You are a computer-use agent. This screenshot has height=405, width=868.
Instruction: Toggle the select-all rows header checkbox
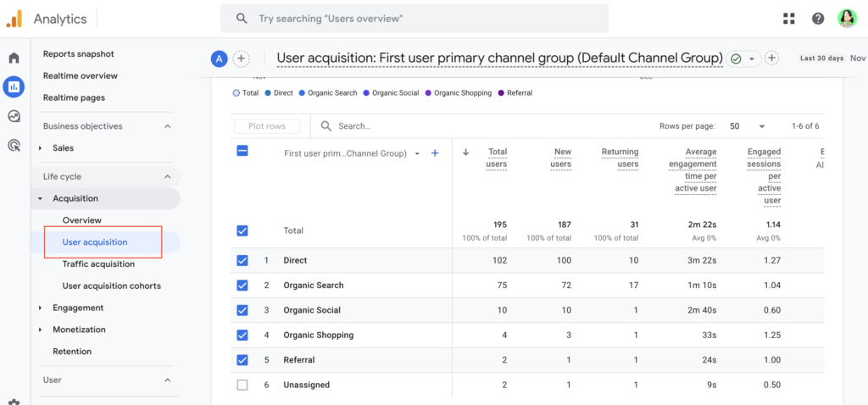[x=242, y=151]
